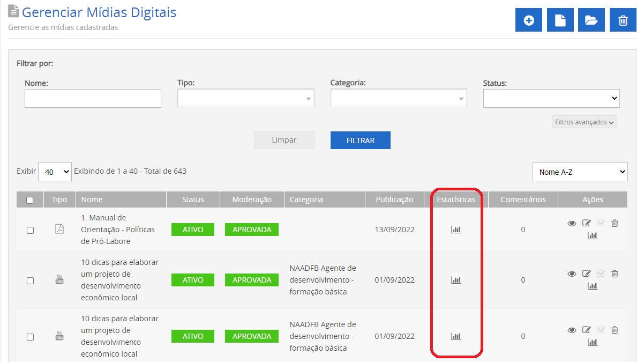Viewport: 644px width, 362px height.
Task: Edit the Manual de Orientação media entry
Action: click(586, 224)
